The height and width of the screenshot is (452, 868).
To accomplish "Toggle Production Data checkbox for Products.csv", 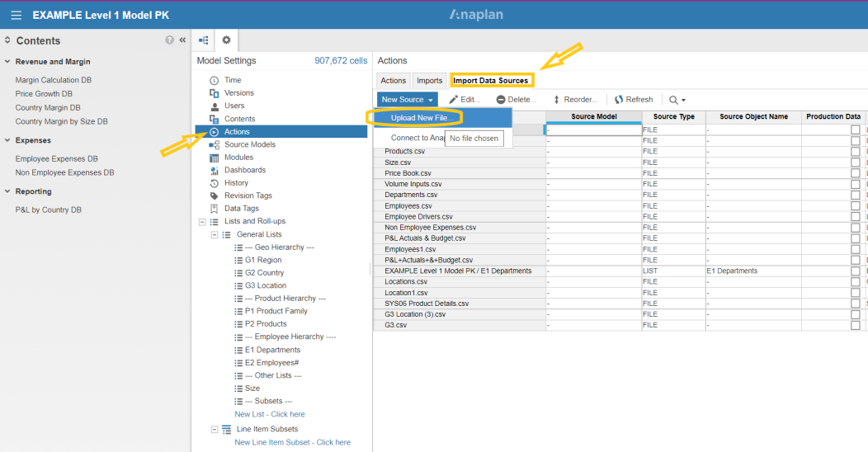I will (856, 152).
